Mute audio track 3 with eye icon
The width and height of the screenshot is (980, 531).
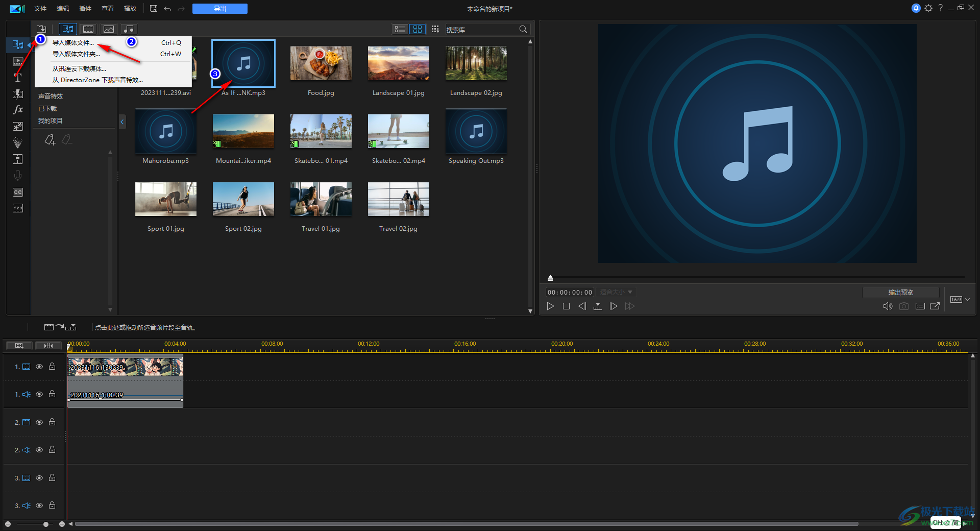pyautogui.click(x=39, y=505)
